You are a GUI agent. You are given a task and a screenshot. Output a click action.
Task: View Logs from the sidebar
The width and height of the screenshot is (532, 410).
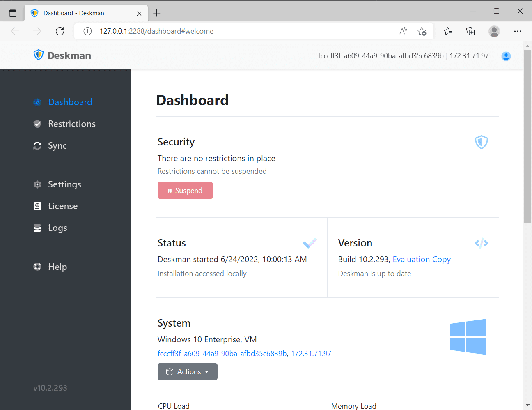[57, 228]
